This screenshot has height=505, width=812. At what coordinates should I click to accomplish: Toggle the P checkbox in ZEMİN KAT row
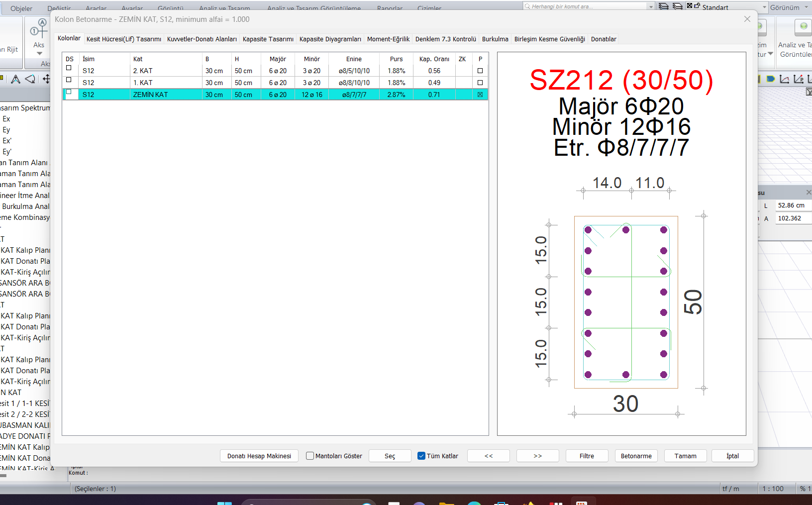480,95
